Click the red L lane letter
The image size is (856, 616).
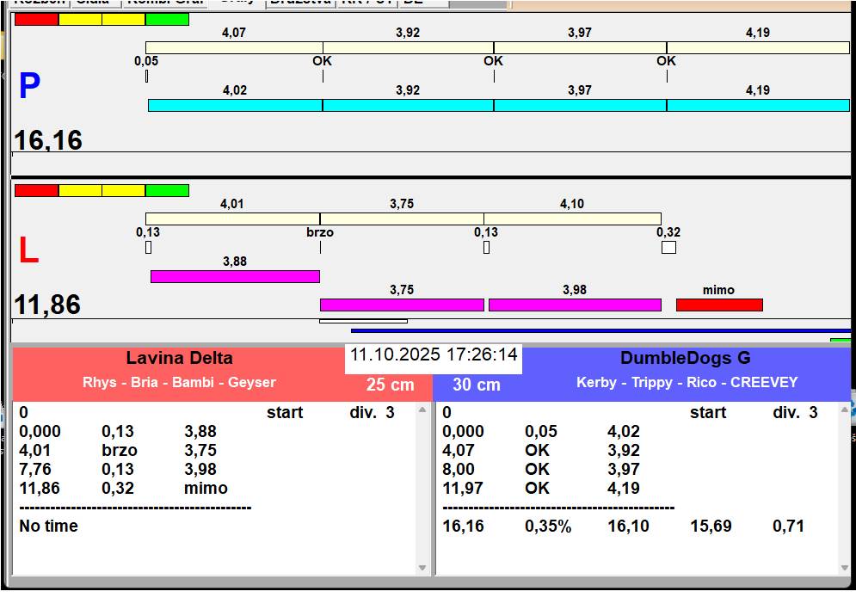coord(28,251)
